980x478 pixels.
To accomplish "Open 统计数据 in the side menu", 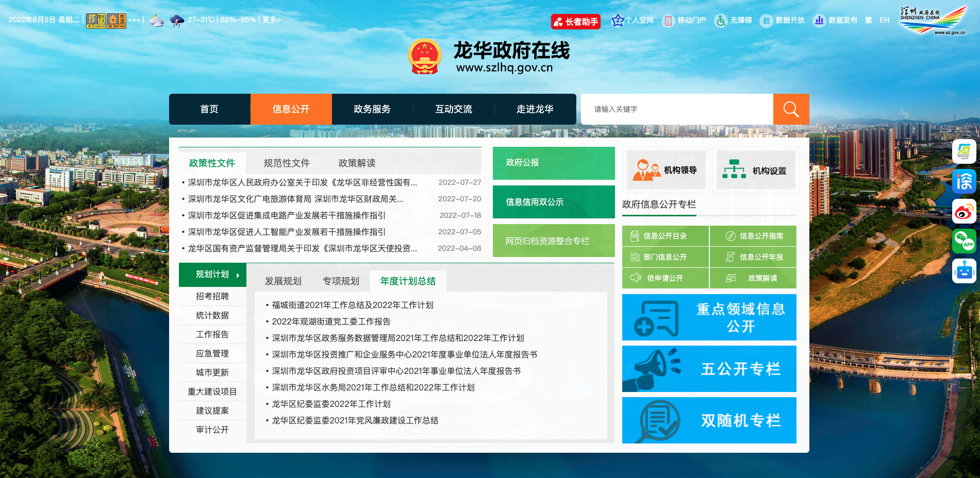I will coord(212,315).
